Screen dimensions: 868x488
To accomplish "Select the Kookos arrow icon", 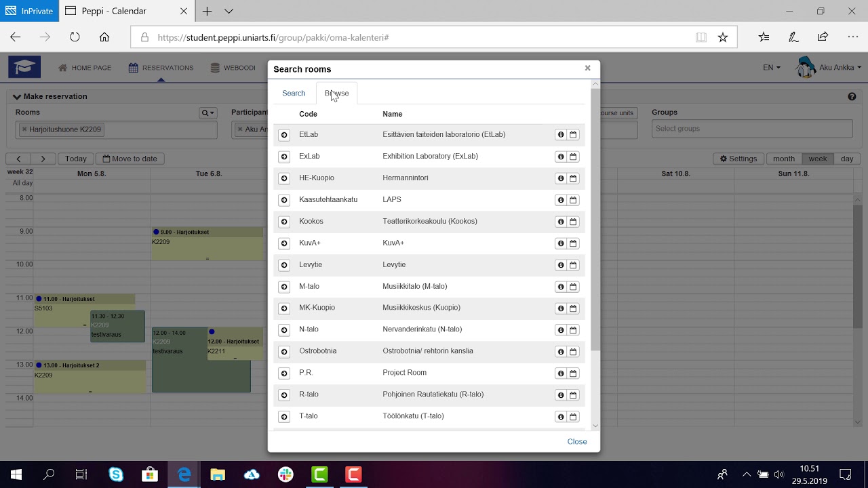I will (284, 222).
